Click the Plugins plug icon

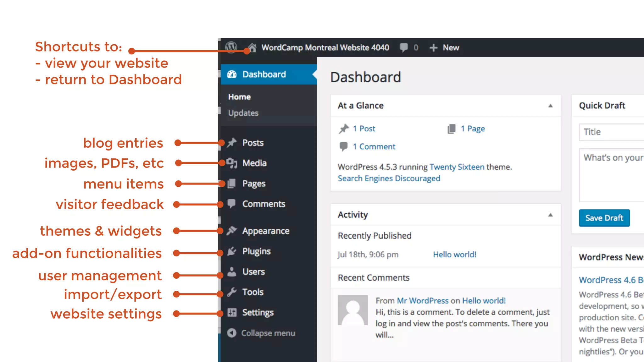232,251
